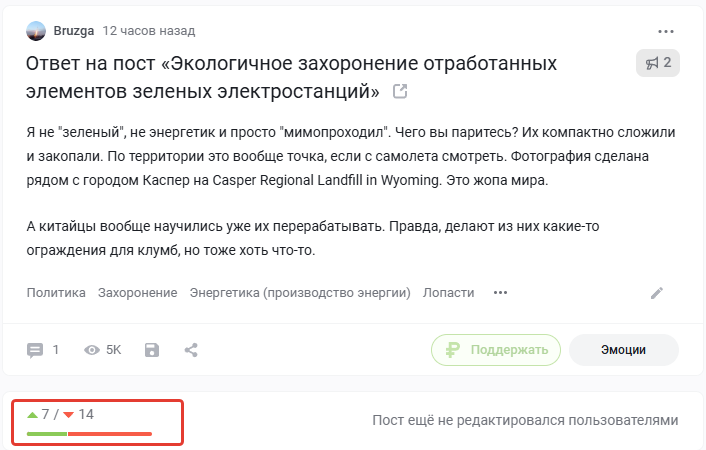The width and height of the screenshot is (706, 450).
Task: Open the post title heading
Action: 290,78
